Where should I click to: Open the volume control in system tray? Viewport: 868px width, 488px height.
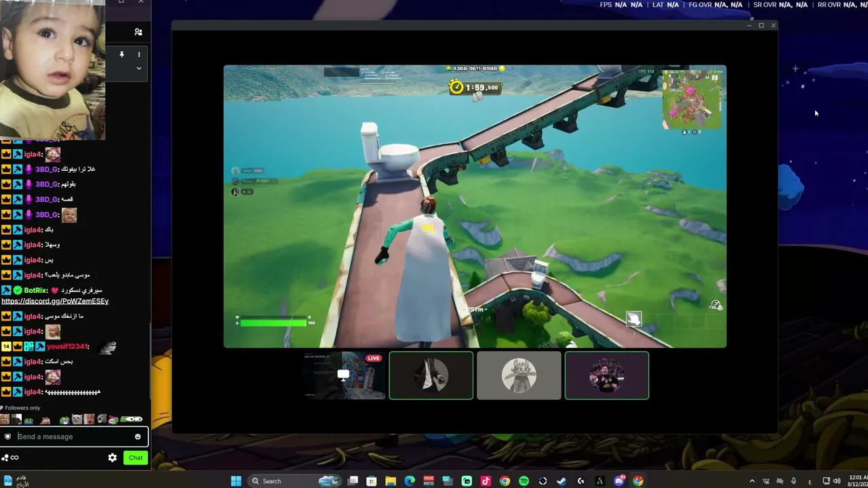[x=837, y=481]
